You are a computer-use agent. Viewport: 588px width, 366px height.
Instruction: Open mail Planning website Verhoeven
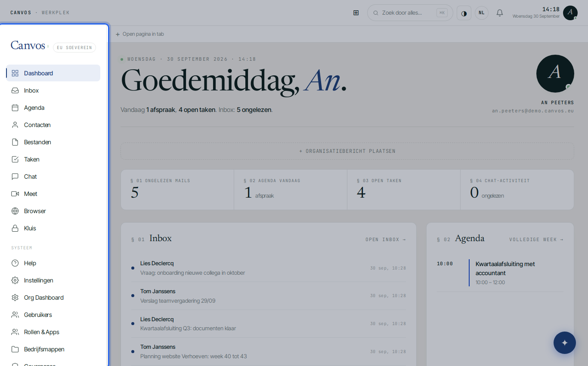[x=269, y=351]
